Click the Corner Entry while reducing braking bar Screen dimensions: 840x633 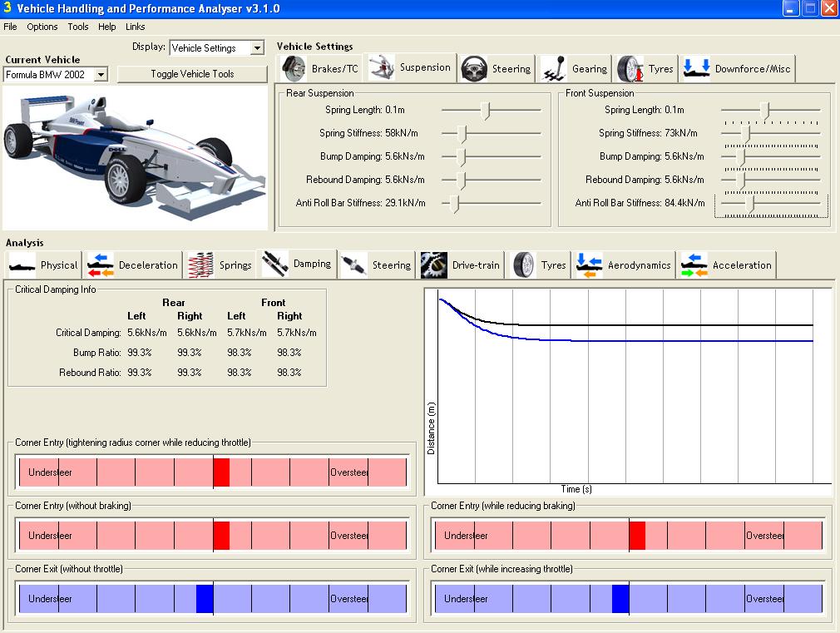pyautogui.click(x=629, y=536)
